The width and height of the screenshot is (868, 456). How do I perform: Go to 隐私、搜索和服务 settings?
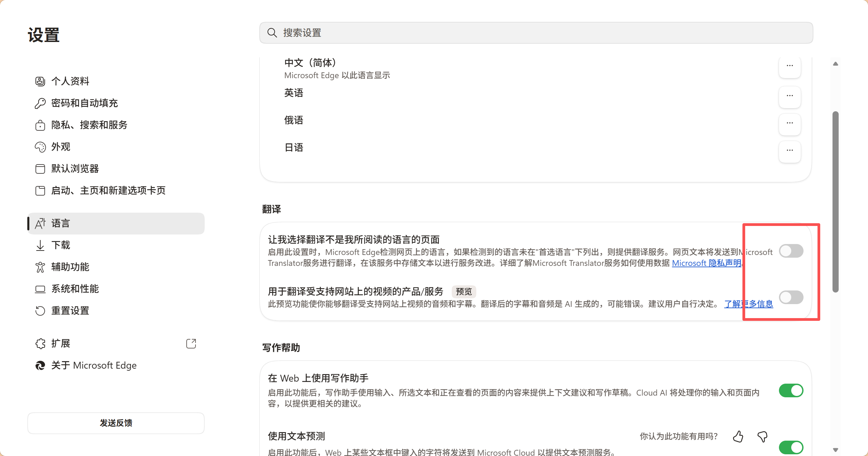116,125
